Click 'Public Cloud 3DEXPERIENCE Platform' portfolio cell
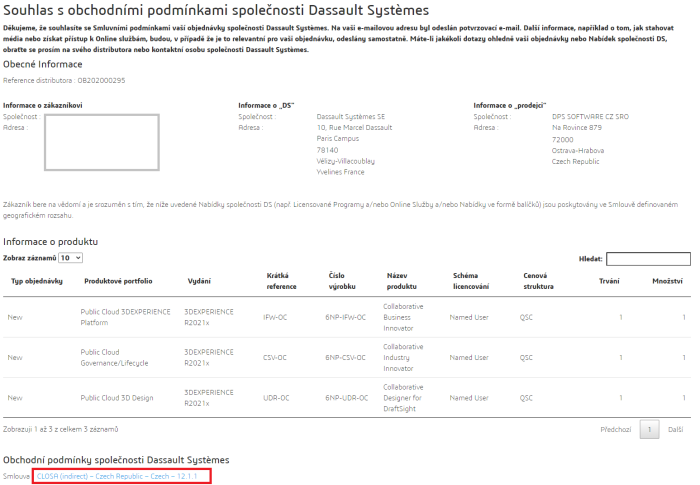Screen dimensions: 700x485 125,317
